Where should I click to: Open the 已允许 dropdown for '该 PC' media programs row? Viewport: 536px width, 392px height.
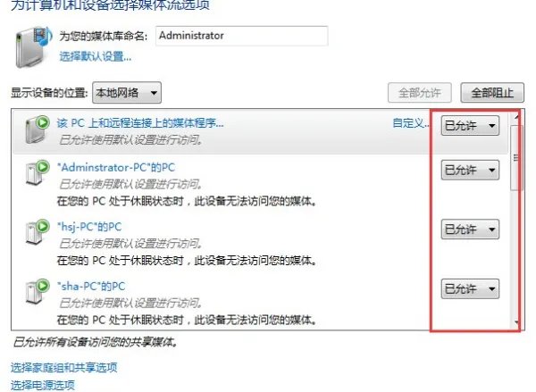470,126
